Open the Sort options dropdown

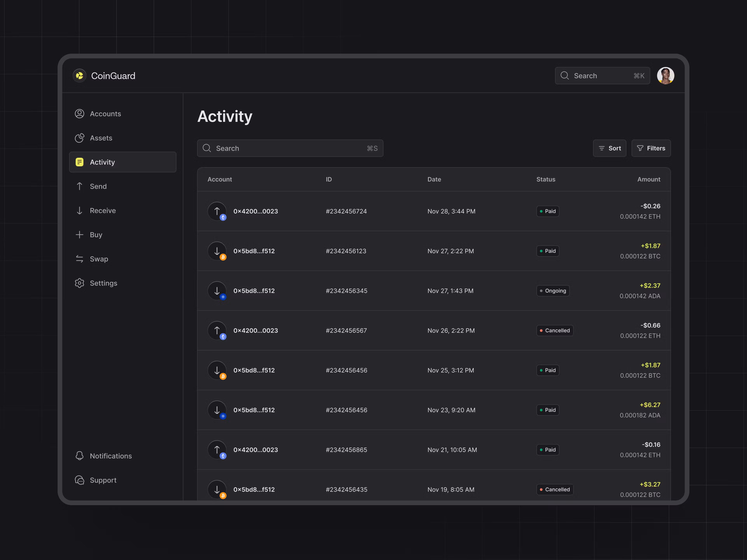pos(609,148)
